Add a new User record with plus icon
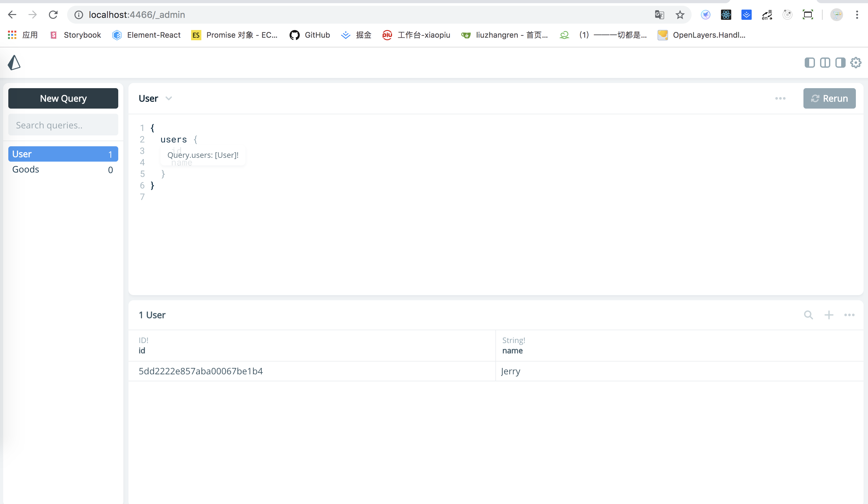This screenshot has width=868, height=504. (x=829, y=315)
